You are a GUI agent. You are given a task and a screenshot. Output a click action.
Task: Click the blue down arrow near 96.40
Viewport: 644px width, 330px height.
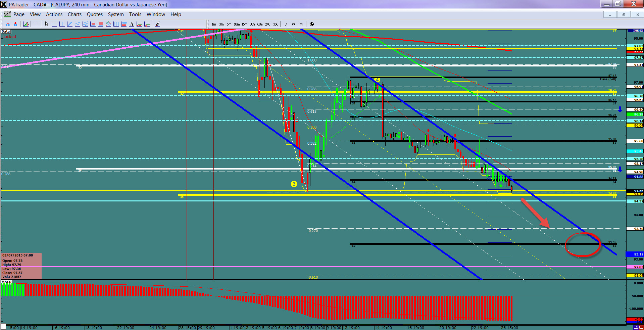pyautogui.click(x=620, y=109)
